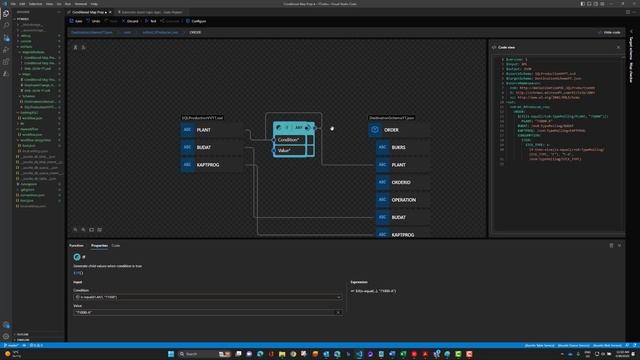Click Configure in Data Mapper toolbar
The height and width of the screenshot is (360, 640).
(196, 21)
